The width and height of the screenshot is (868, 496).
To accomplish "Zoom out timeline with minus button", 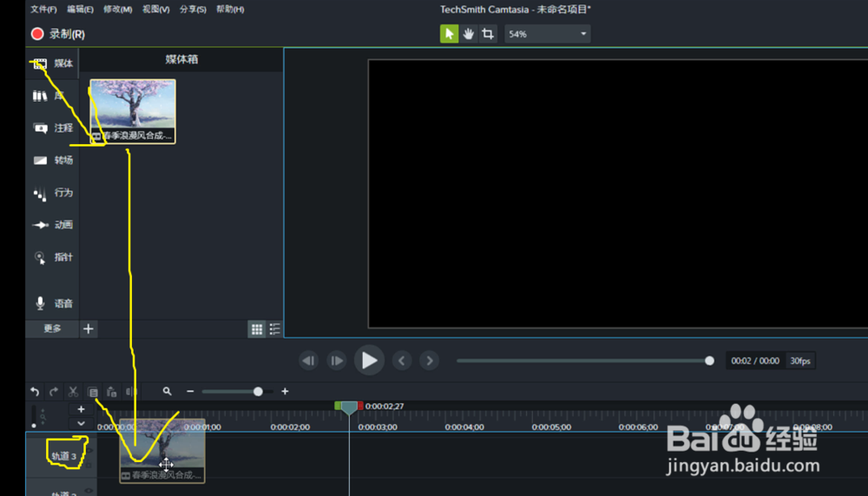I will (190, 391).
